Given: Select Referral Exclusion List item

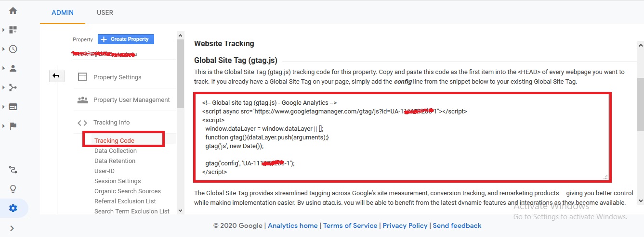Looking at the screenshot, I should (x=126, y=201).
